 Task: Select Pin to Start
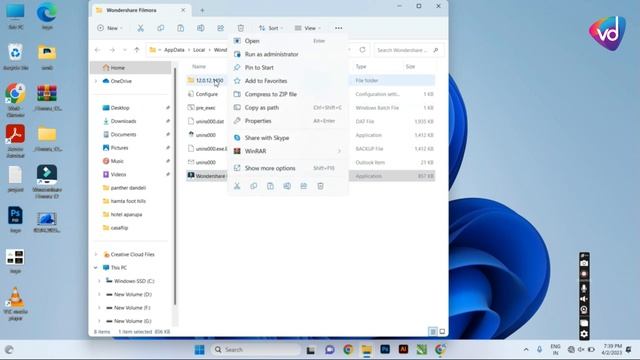pos(288,68)
